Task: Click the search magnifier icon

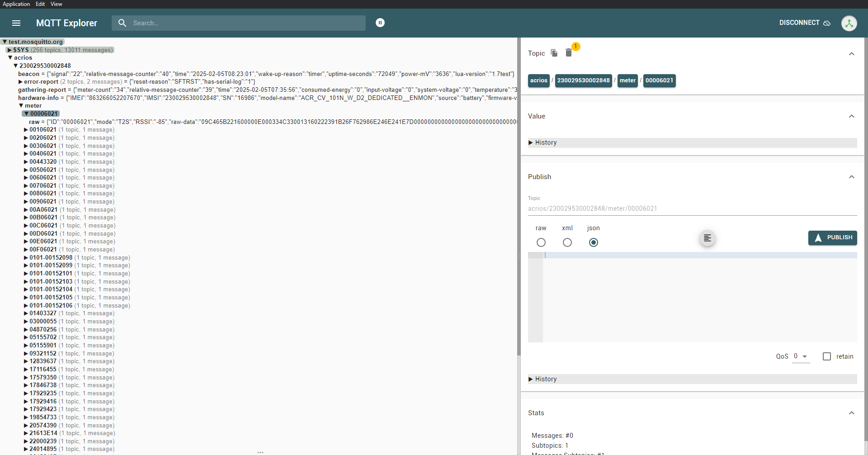Action: 122,23
